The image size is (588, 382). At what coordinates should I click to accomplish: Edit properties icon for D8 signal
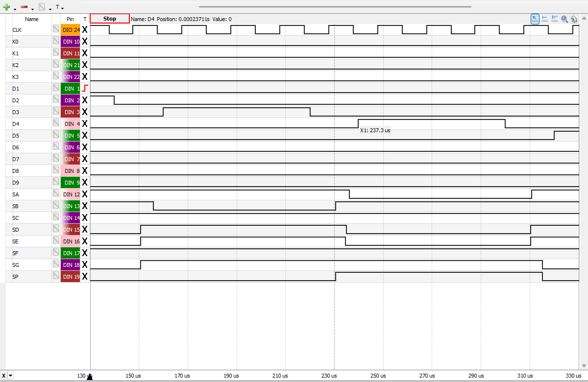tap(56, 170)
